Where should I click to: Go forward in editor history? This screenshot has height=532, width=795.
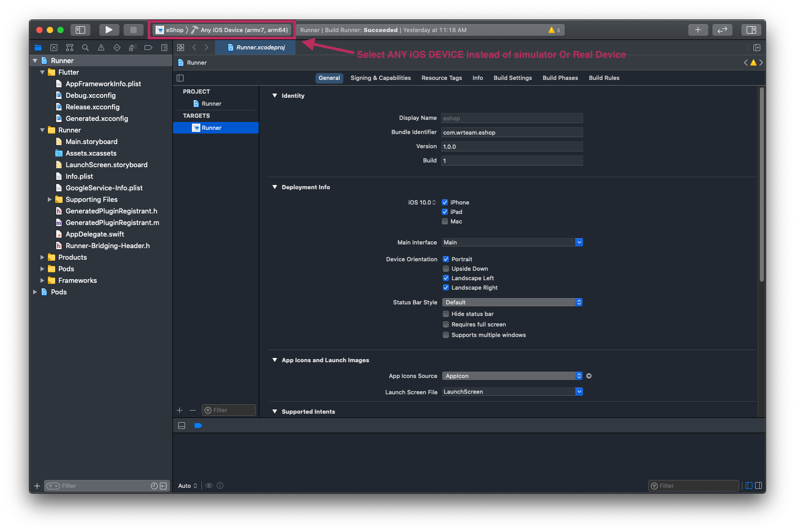(206, 47)
